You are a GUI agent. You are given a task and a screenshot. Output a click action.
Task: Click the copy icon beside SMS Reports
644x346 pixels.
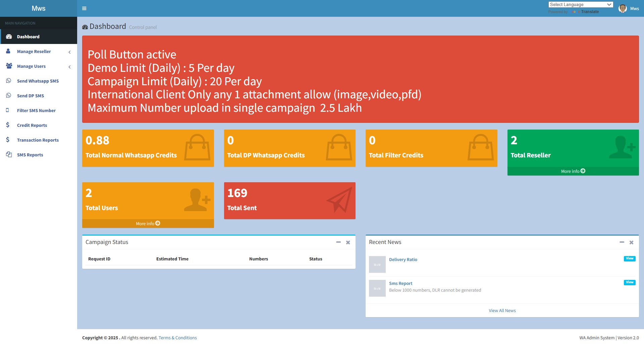pyautogui.click(x=9, y=155)
